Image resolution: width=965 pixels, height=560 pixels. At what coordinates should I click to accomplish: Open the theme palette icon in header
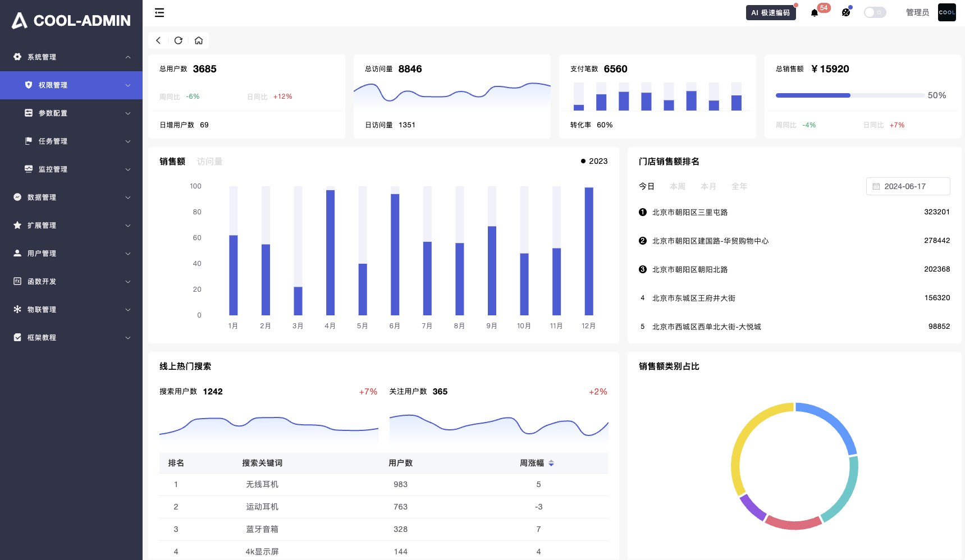(845, 12)
